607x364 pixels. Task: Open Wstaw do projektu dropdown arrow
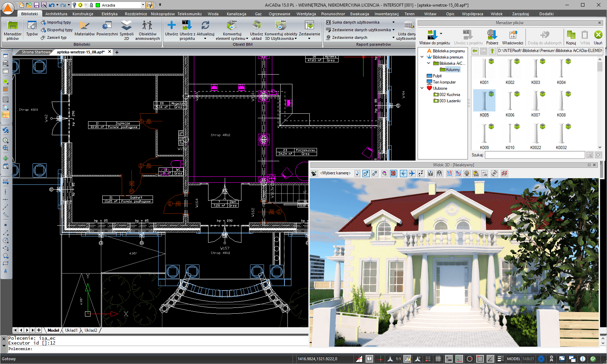click(441, 34)
